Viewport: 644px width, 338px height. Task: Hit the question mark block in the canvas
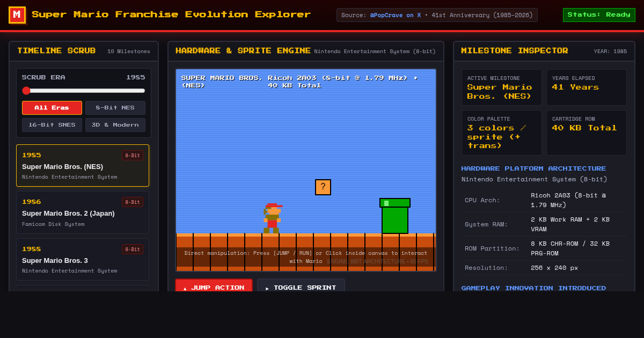pos(323,187)
